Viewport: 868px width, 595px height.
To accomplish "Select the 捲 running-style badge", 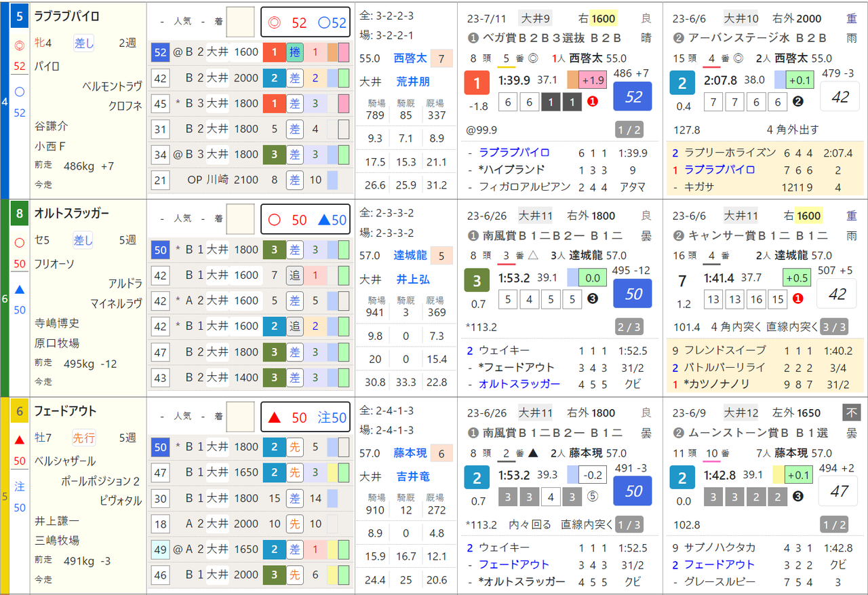I will pos(294,52).
